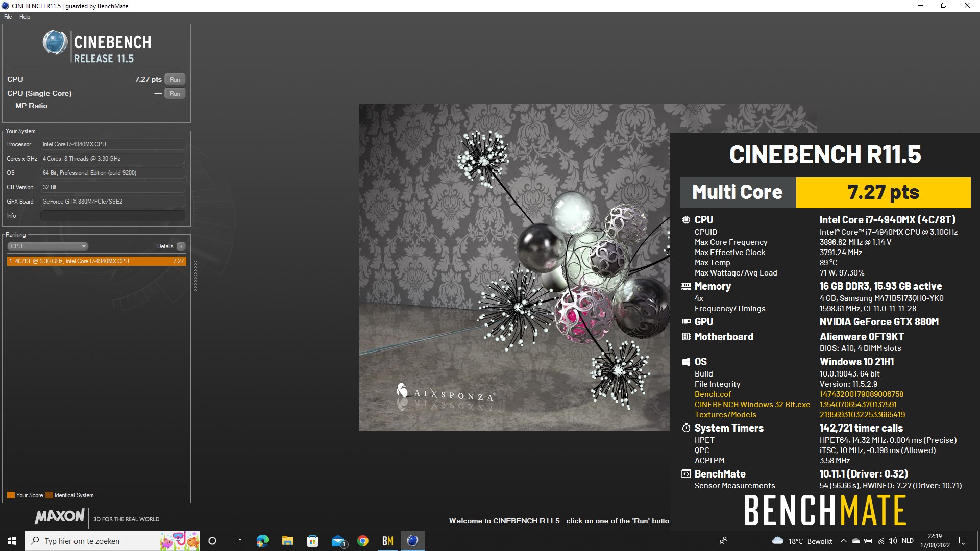Click the Windows OS icon in BenchMate panel

(x=686, y=362)
